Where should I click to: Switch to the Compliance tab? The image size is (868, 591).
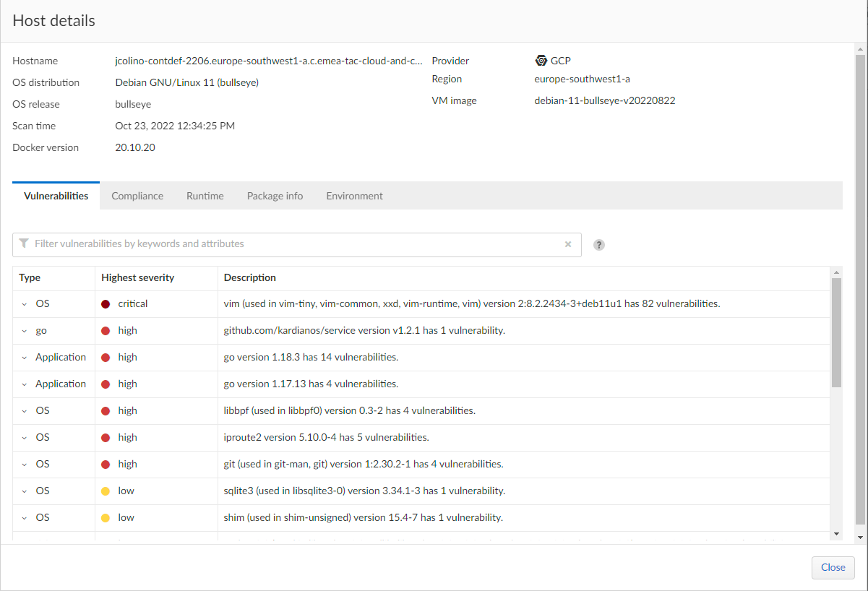(x=137, y=196)
